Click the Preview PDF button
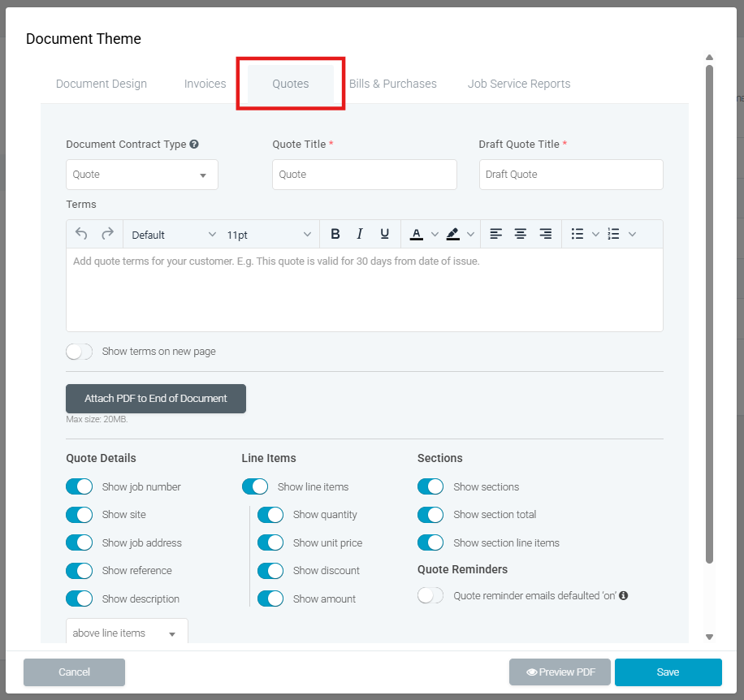The height and width of the screenshot is (700, 744). coord(560,672)
